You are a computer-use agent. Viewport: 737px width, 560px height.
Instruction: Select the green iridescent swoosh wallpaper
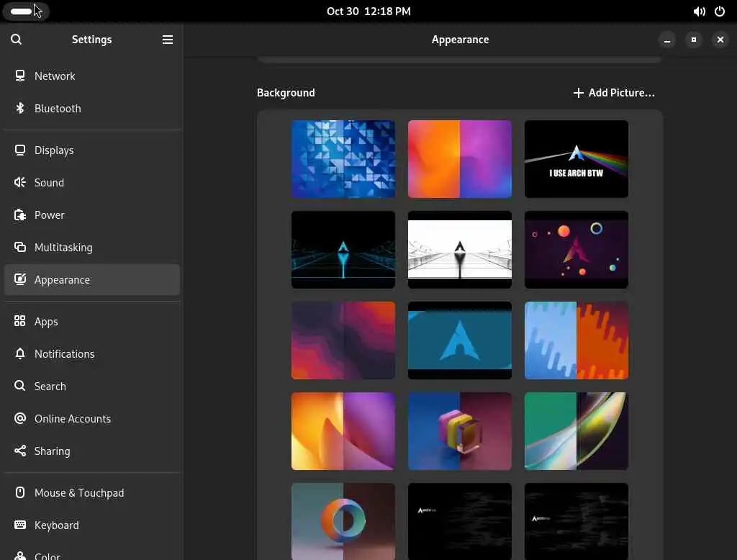(x=577, y=431)
